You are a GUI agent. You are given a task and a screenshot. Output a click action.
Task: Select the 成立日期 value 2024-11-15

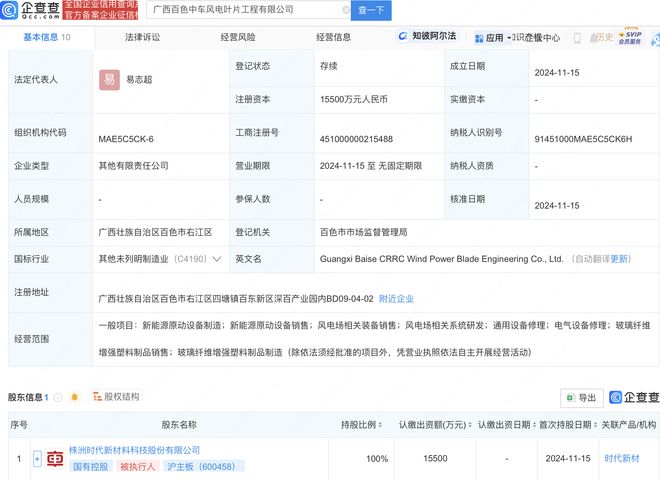pos(557,73)
